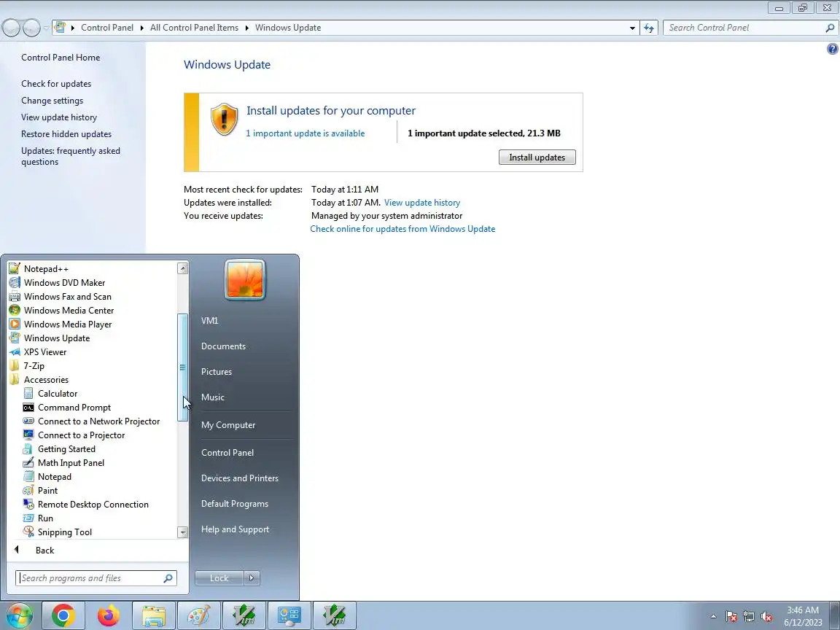Click programs list scroll up arrow

click(183, 268)
